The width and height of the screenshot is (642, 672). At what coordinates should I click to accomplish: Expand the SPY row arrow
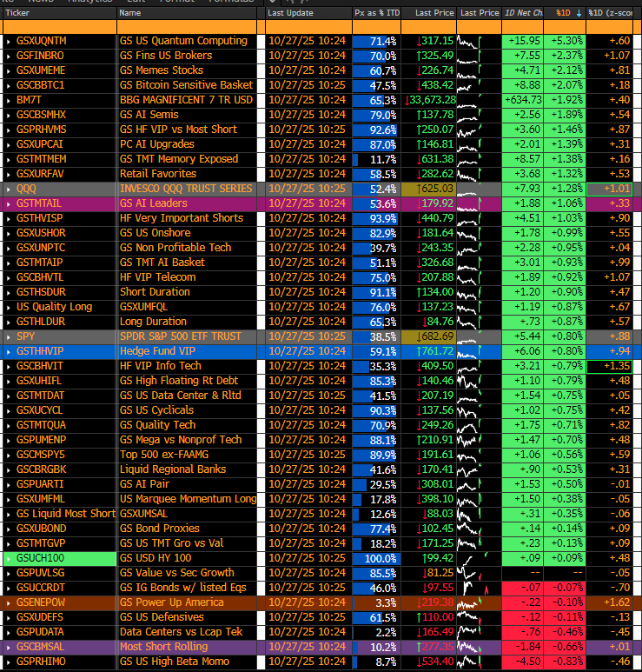click(x=9, y=336)
